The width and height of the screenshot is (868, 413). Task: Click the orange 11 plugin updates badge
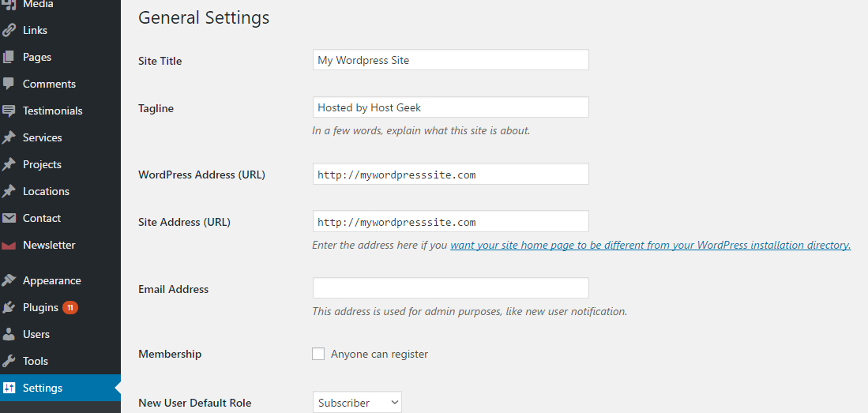(x=70, y=307)
